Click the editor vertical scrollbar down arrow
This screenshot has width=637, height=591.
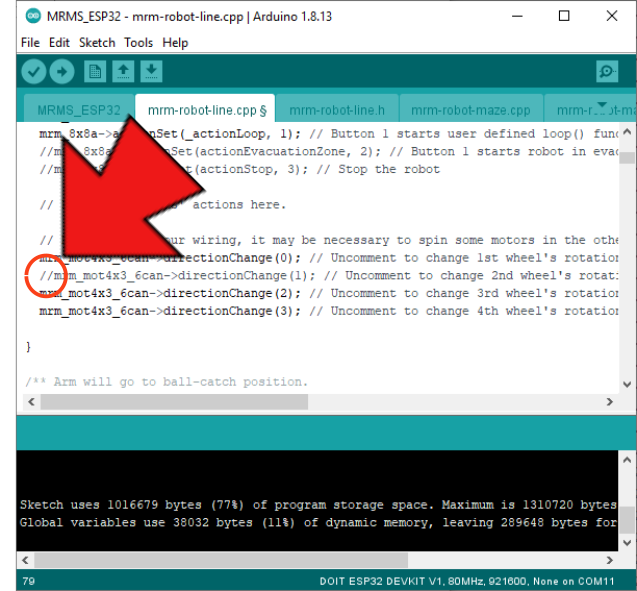(627, 383)
